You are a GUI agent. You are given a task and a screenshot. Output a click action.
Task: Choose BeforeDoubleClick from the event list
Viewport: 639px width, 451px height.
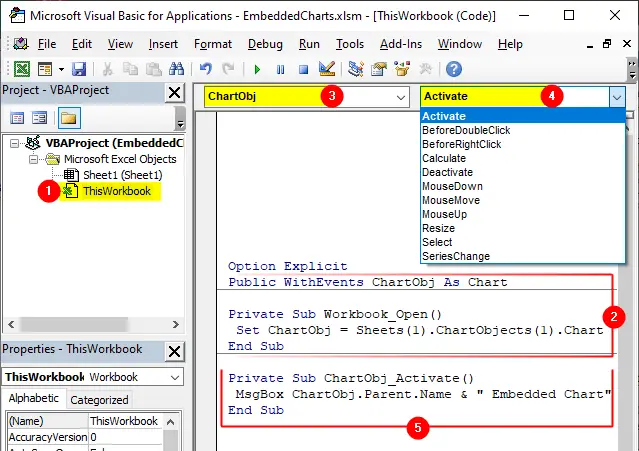click(522, 130)
